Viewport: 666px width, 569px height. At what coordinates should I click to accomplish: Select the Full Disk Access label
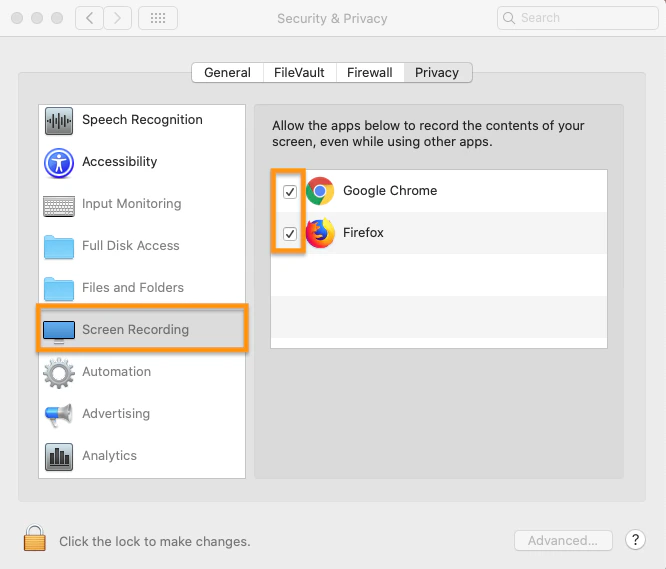[131, 246]
